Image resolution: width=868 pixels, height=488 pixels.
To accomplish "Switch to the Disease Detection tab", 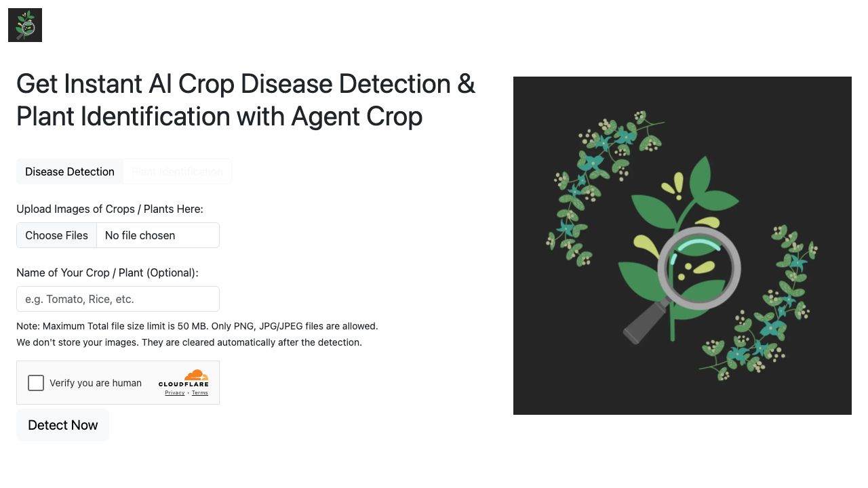I will [70, 171].
